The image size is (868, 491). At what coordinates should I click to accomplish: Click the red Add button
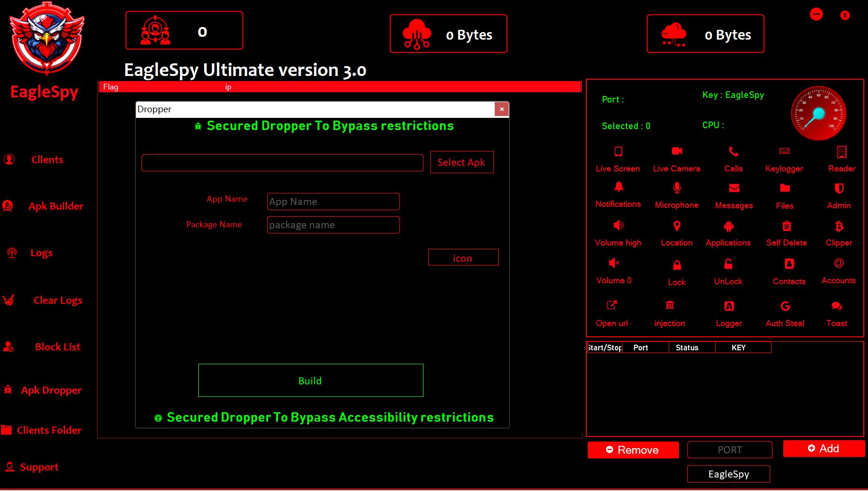click(824, 448)
